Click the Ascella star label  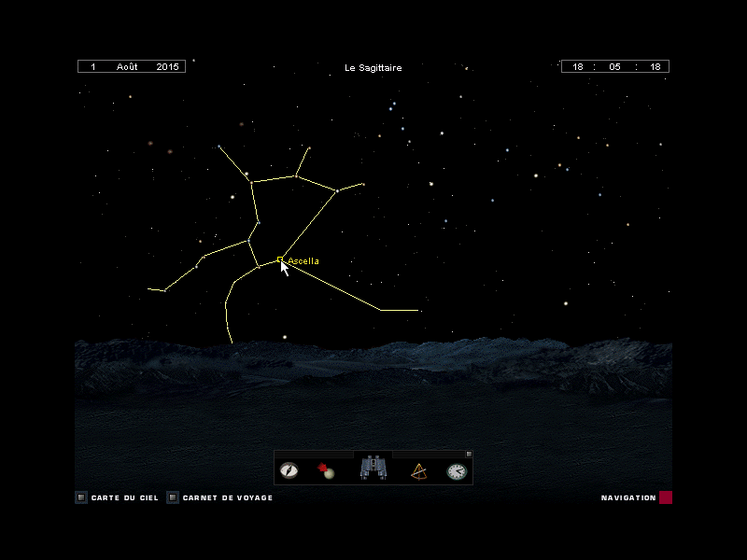[x=303, y=261]
